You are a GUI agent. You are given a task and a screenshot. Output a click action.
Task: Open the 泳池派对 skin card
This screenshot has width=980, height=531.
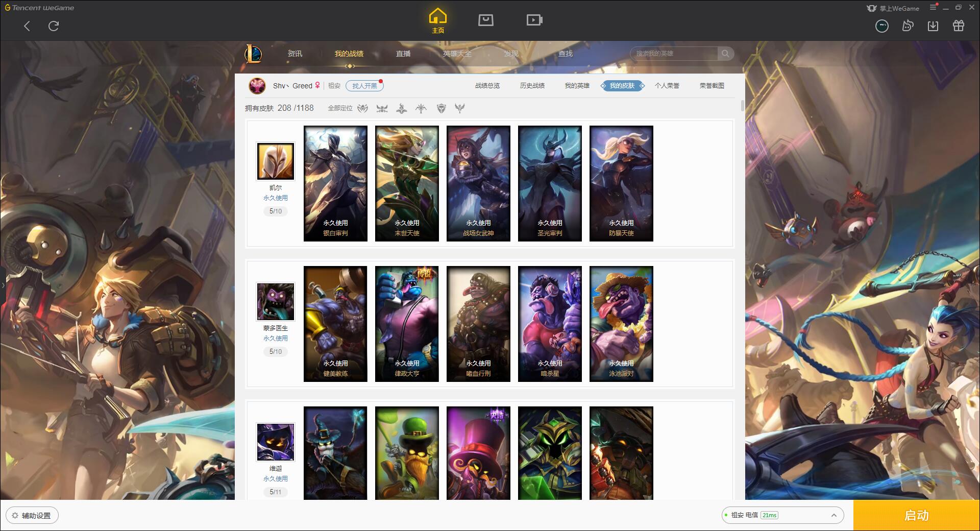[621, 324]
